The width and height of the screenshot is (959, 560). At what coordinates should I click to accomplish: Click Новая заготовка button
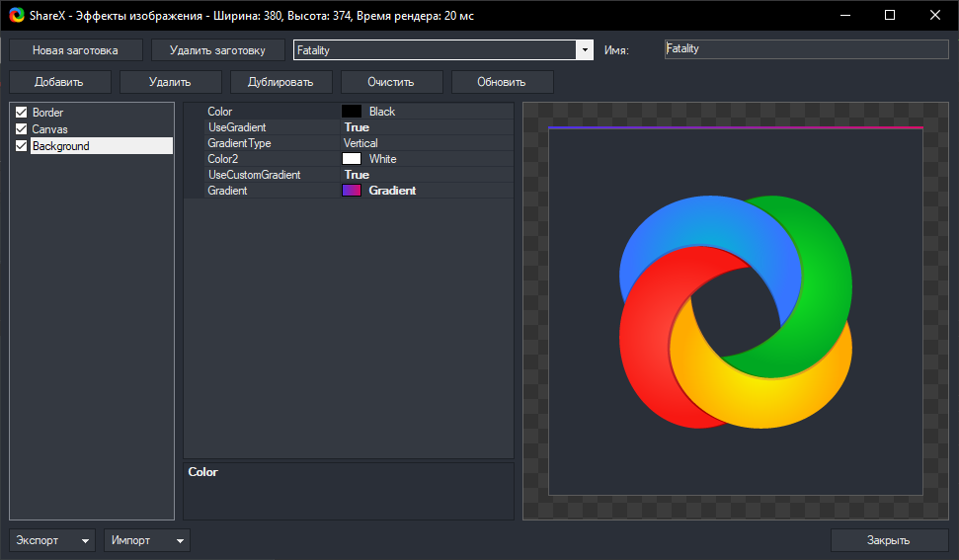[76, 50]
